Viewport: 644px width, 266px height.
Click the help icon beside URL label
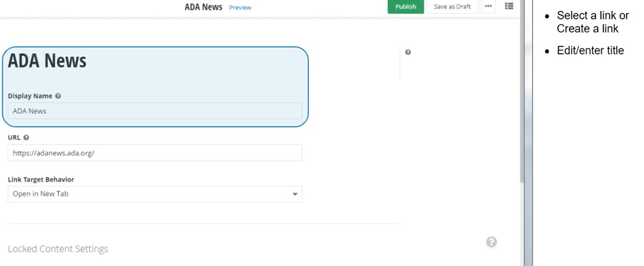pyautogui.click(x=27, y=138)
